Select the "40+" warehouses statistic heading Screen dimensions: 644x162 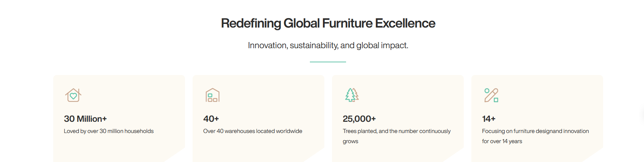[211, 119]
